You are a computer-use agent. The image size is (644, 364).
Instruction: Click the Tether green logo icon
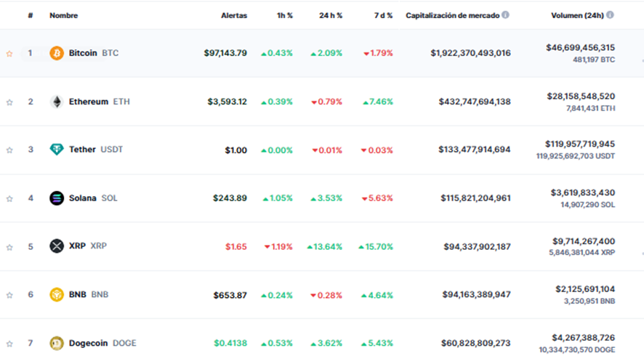point(57,150)
